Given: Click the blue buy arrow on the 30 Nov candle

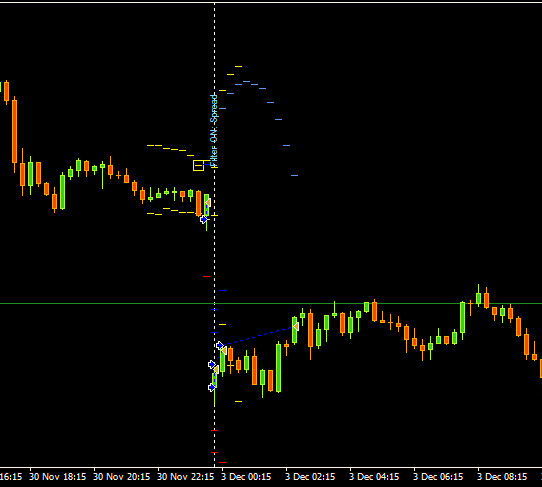Looking at the screenshot, I should click(204, 219).
